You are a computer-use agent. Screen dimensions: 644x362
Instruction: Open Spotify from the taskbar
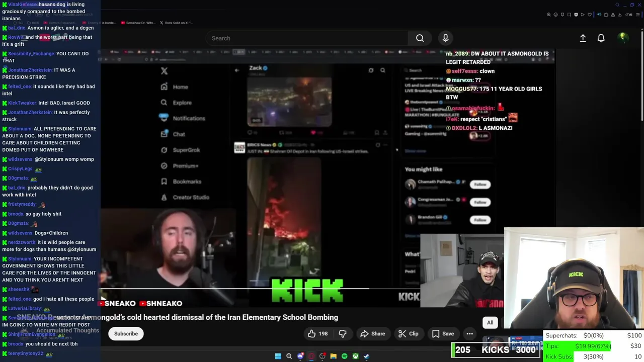344,356
